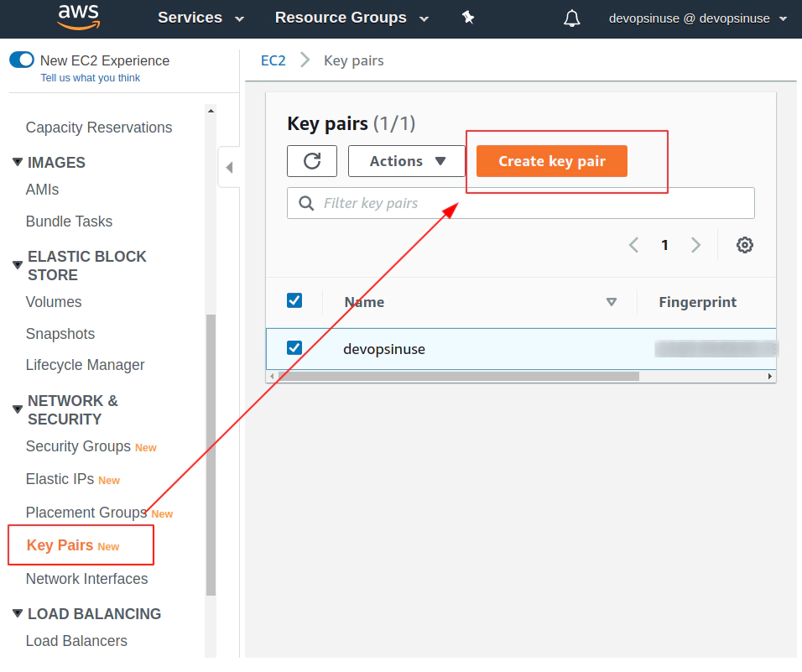Image resolution: width=802 pixels, height=672 pixels.
Task: Open the Actions dropdown
Action: [x=407, y=161]
